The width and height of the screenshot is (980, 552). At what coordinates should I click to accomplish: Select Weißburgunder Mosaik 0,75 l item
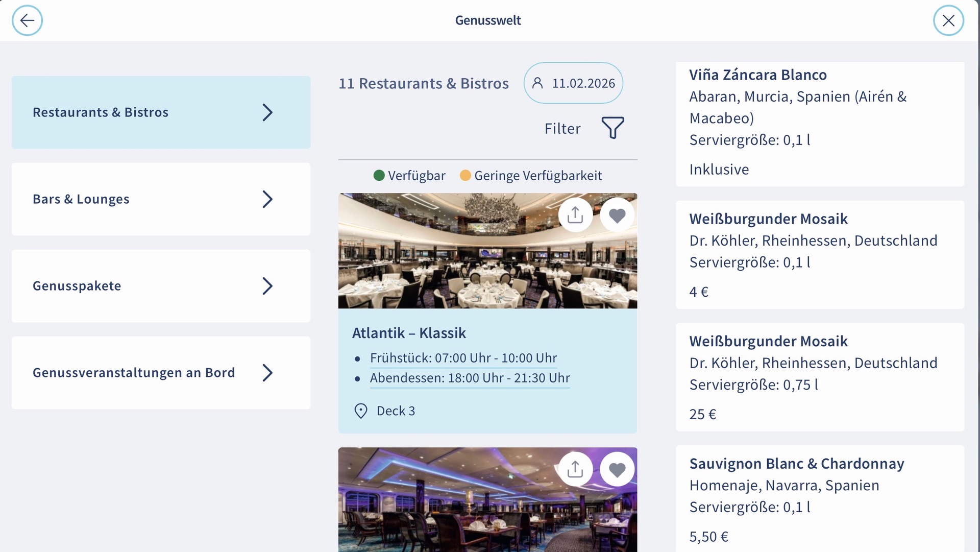coord(819,377)
